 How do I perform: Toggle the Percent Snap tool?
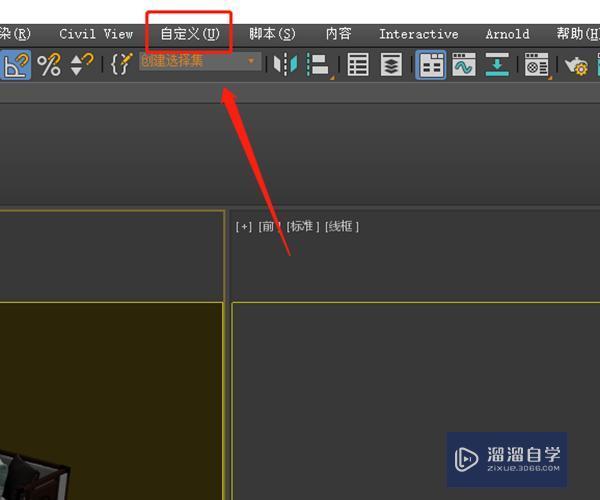[49, 65]
